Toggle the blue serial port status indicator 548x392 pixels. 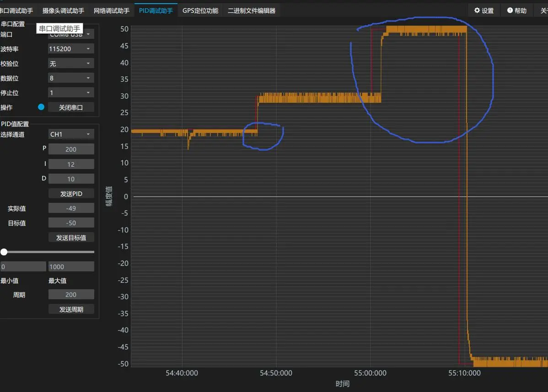point(41,107)
